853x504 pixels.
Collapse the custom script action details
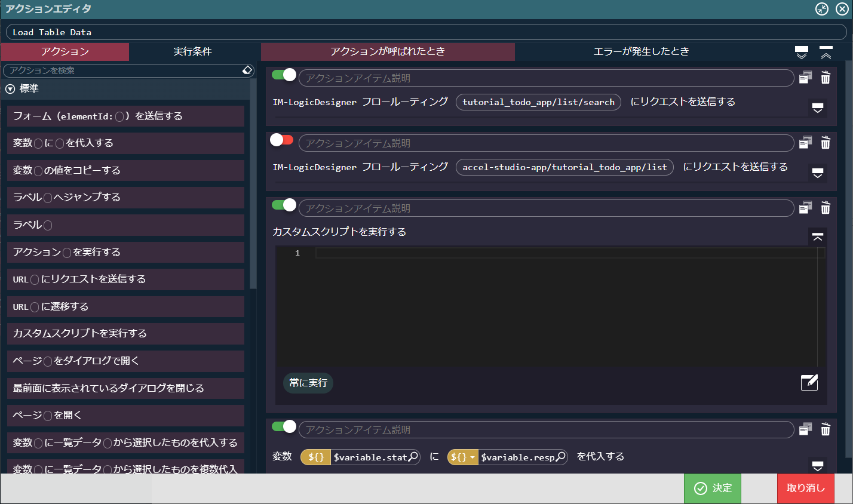[x=818, y=237]
